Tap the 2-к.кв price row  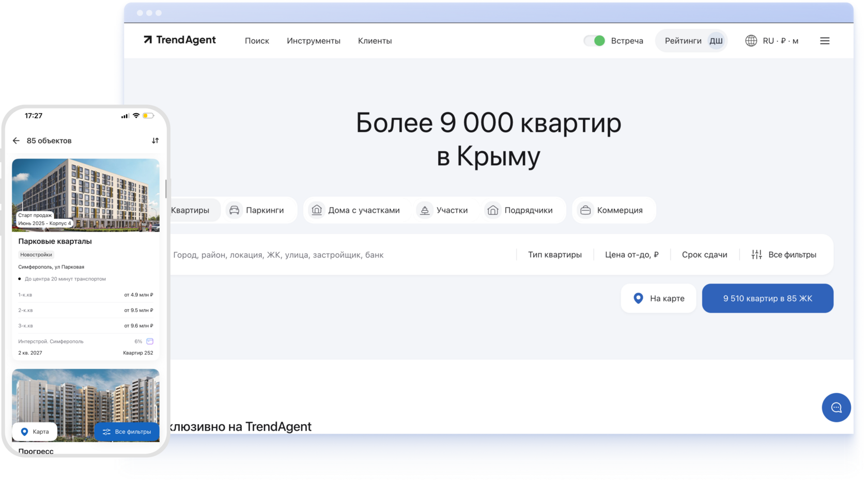pyautogui.click(x=86, y=310)
